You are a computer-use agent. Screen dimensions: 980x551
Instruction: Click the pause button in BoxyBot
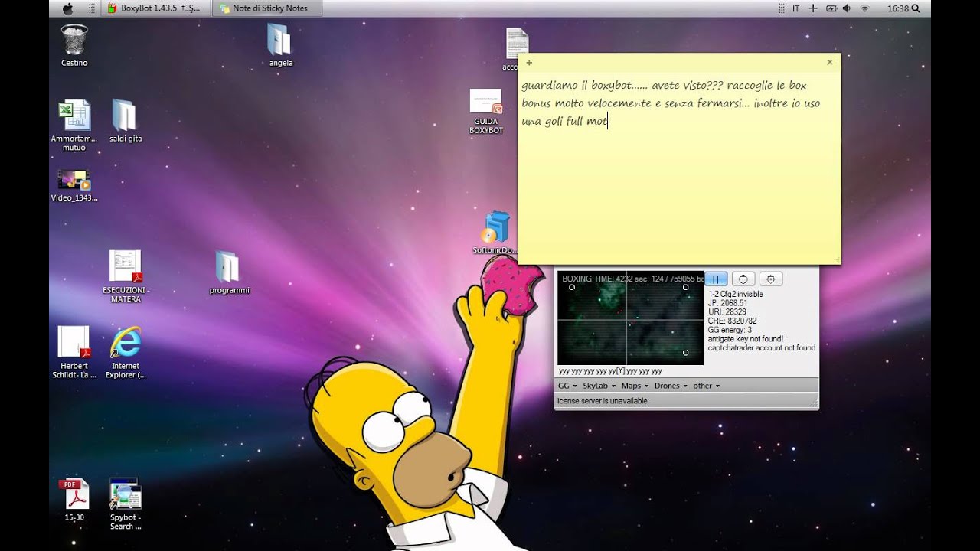(x=716, y=279)
